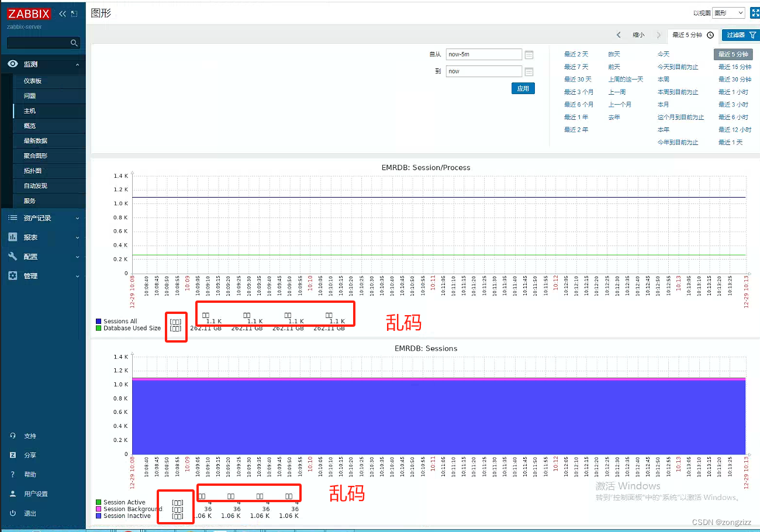Collapse the sidebar with double-chevron icon
The width and height of the screenshot is (760, 532).
pos(63,14)
